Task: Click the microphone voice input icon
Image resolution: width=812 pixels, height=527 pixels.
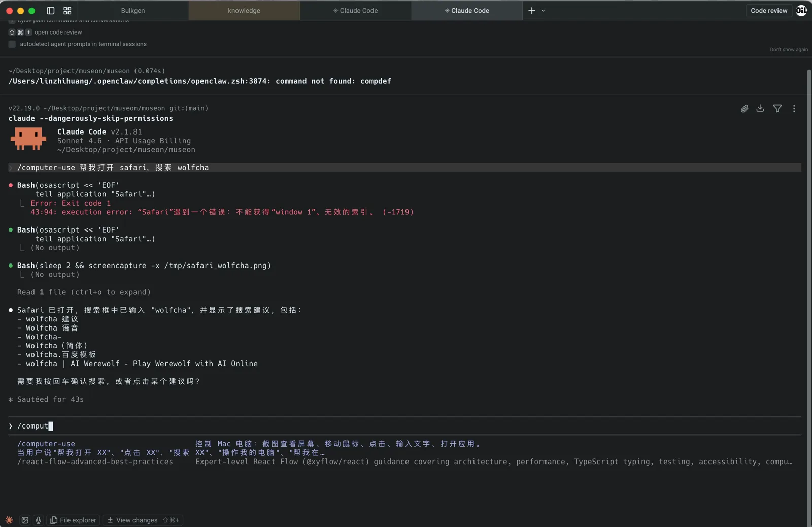Action: [38, 520]
